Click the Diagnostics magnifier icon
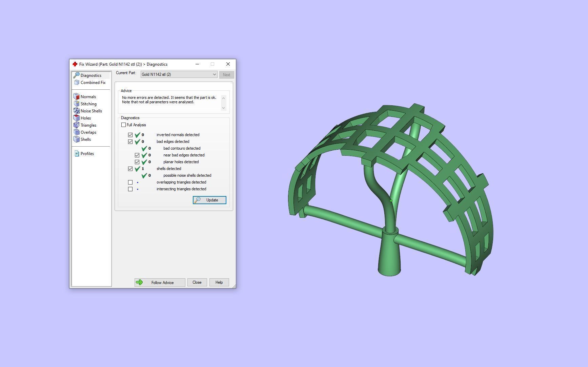 tap(77, 75)
